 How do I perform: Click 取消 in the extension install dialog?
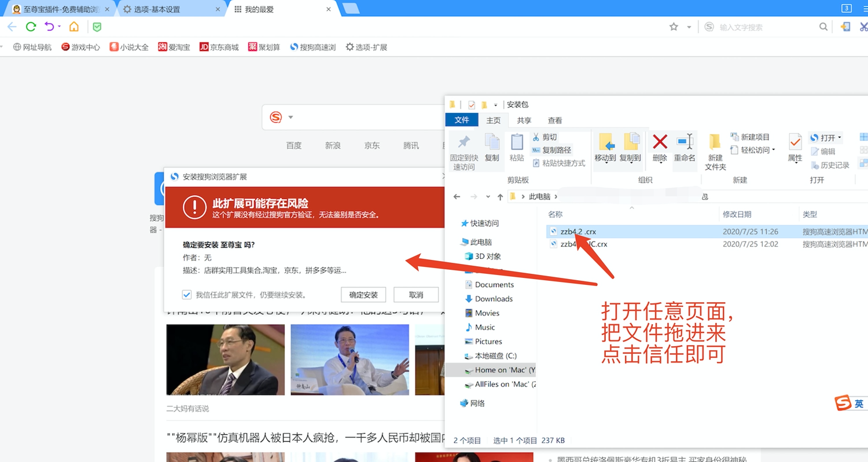tap(416, 295)
